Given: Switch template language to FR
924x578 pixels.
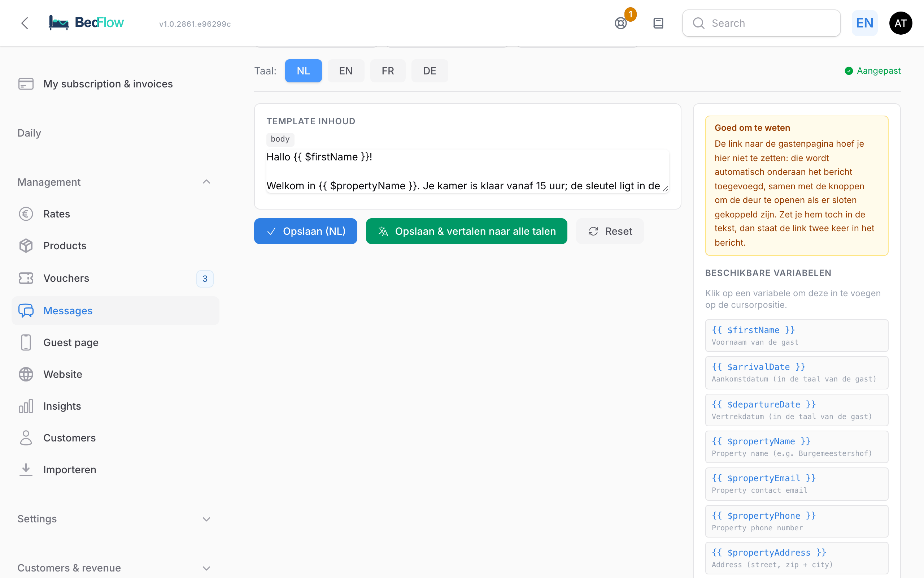Looking at the screenshot, I should (x=388, y=71).
